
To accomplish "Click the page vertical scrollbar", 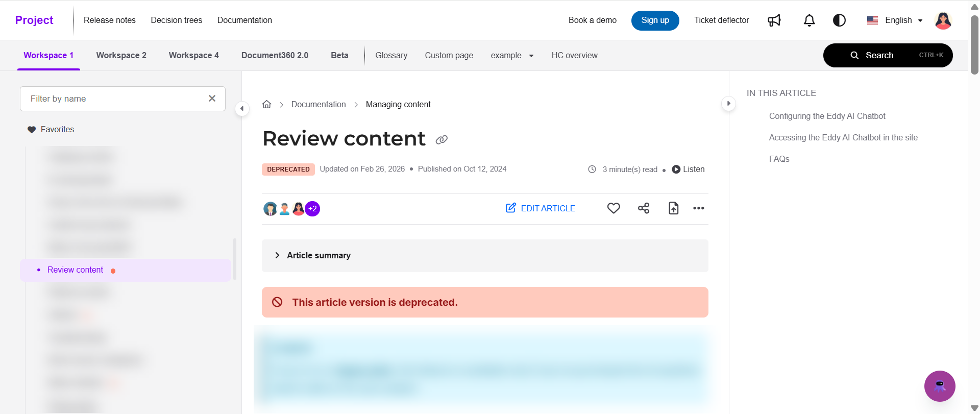I will 974,45.
